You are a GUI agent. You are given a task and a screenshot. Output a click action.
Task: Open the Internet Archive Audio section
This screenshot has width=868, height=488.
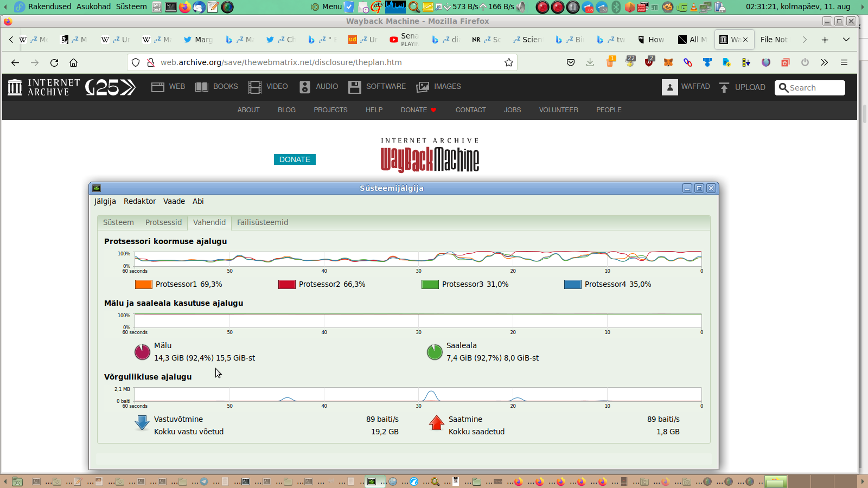pos(318,87)
